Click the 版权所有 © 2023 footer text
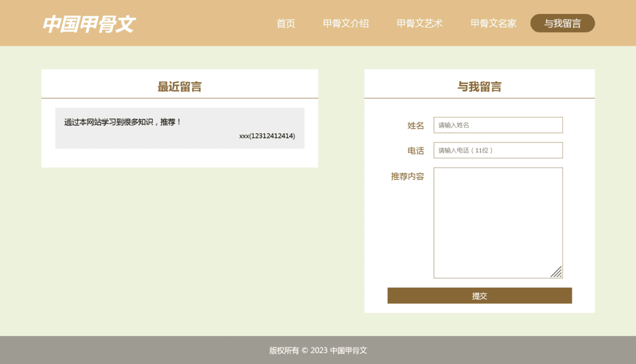 pyautogui.click(x=298, y=351)
